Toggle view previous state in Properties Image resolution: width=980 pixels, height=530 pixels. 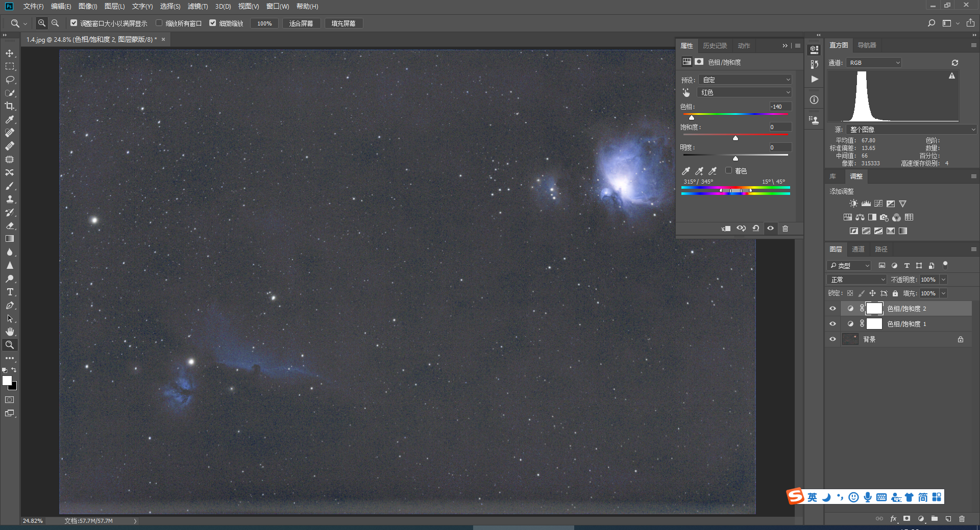741,229
